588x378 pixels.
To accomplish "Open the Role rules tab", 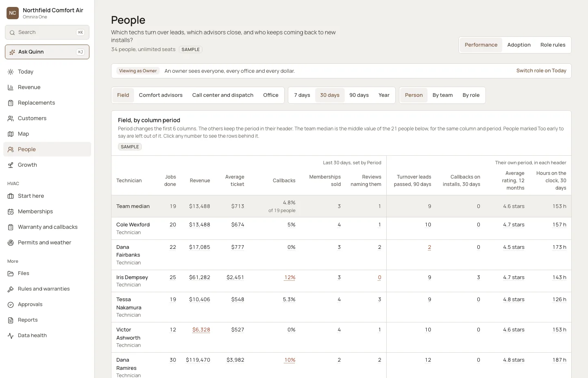I will pyautogui.click(x=553, y=45).
